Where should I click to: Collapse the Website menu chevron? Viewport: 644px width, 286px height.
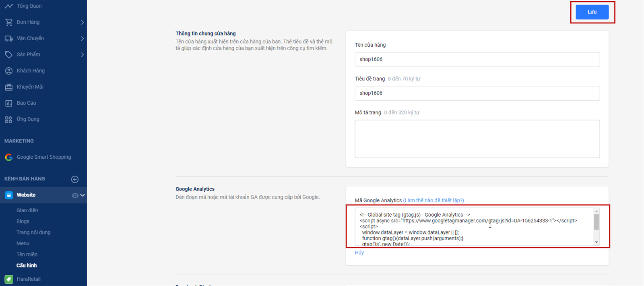click(83, 195)
